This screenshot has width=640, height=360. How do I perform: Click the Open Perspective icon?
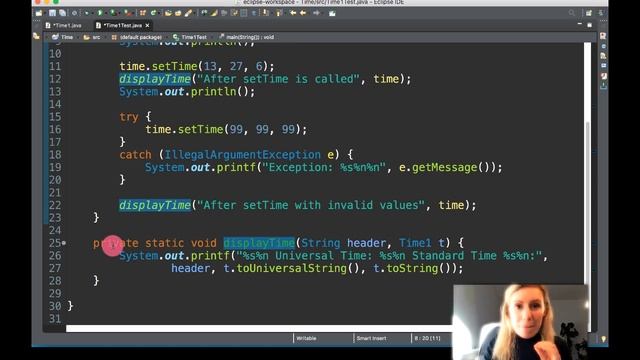pyautogui.click(x=589, y=13)
